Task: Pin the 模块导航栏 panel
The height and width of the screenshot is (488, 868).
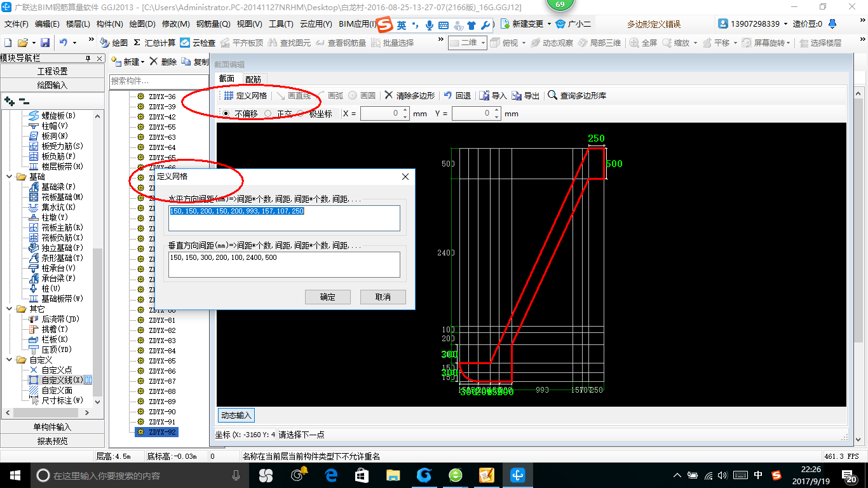Action: tap(88, 58)
